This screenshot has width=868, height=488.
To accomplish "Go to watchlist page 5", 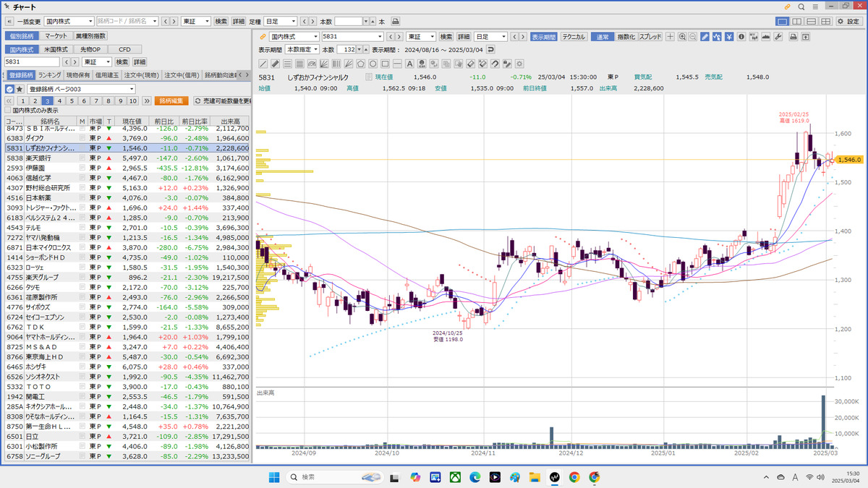I will (x=73, y=100).
